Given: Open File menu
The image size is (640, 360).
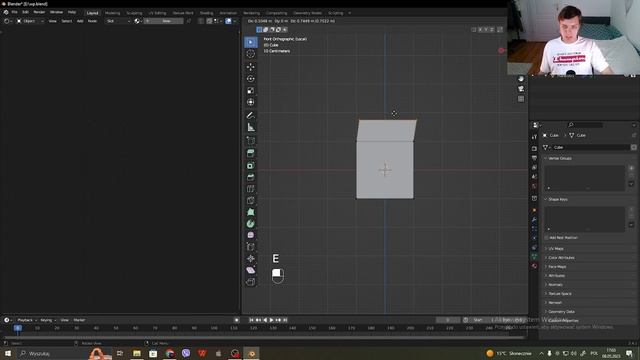Looking at the screenshot, I should [14, 12].
